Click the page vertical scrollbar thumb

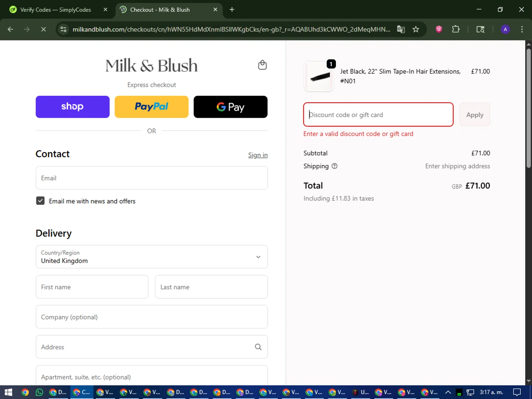(528, 108)
